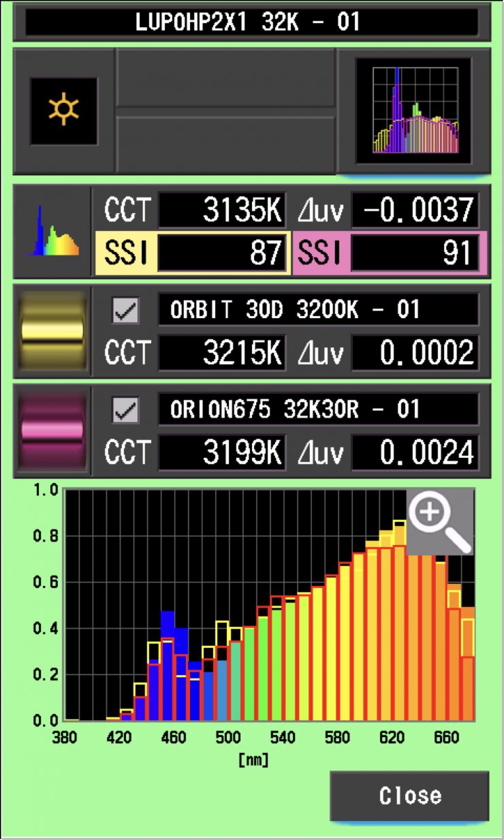Tap the upper empty info panel

(225, 77)
